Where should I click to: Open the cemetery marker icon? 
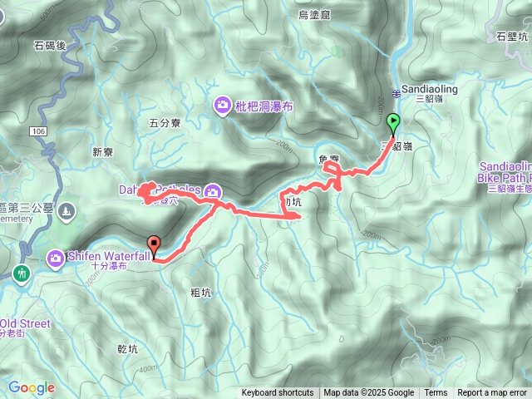pyautogui.click(x=66, y=211)
